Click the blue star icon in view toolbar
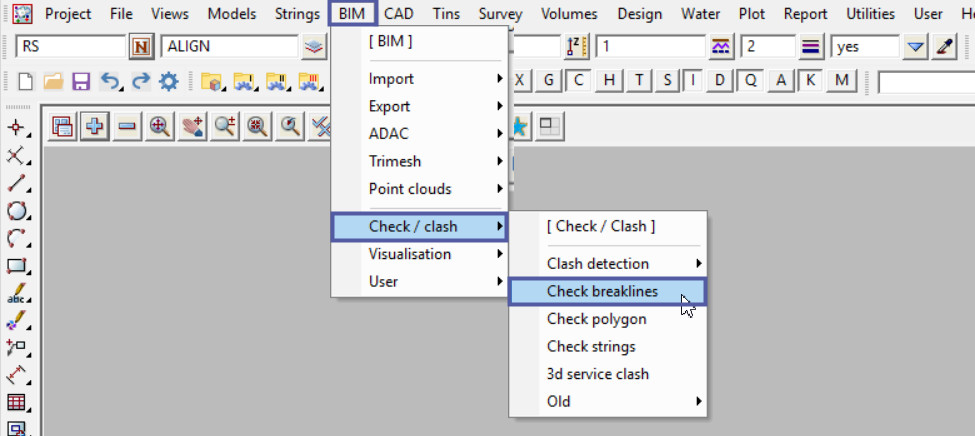The height and width of the screenshot is (436, 975). (x=519, y=126)
